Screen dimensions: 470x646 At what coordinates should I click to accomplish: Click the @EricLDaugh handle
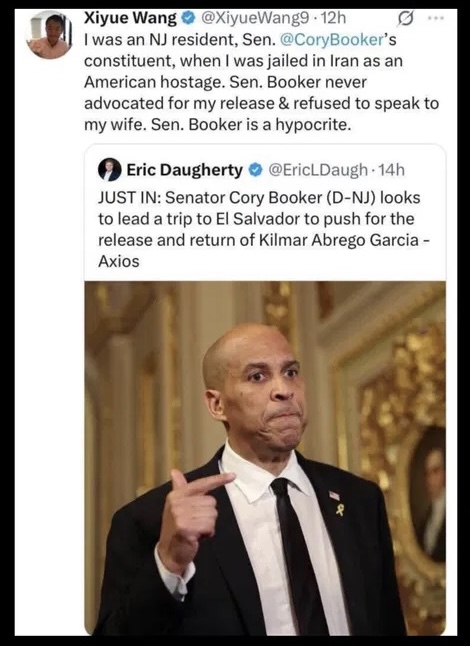[318, 170]
